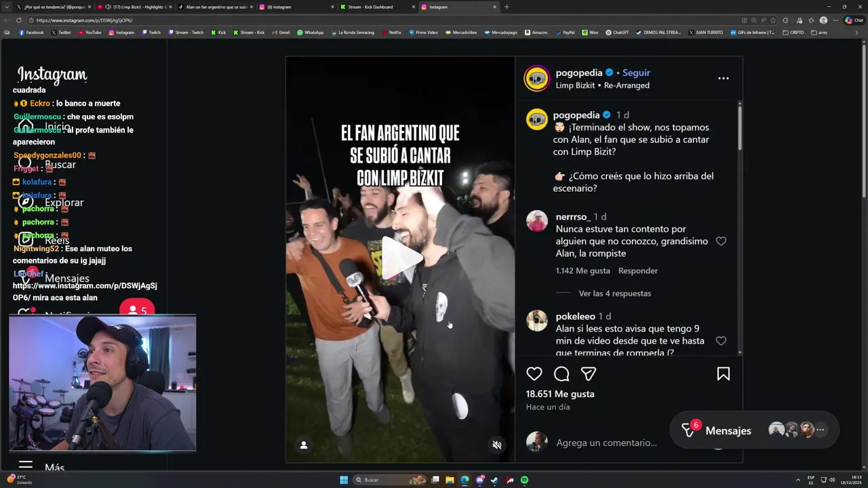Like the post with the heart icon
868x488 pixels.
[x=534, y=373]
